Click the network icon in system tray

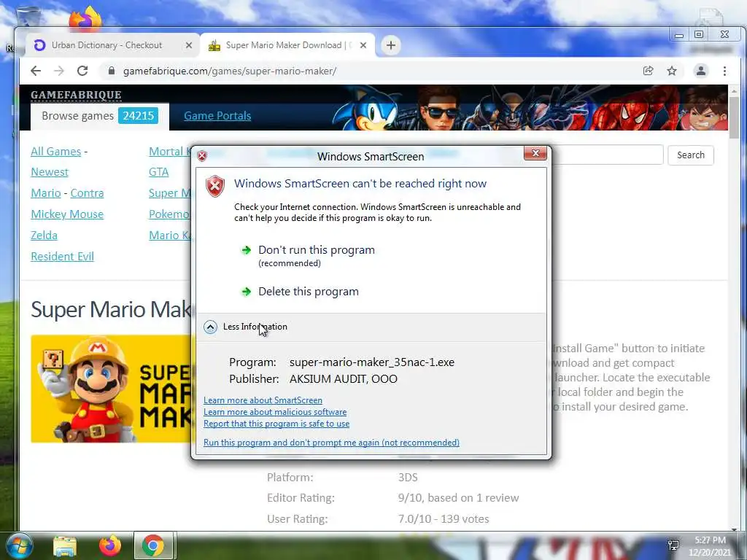[x=673, y=545]
